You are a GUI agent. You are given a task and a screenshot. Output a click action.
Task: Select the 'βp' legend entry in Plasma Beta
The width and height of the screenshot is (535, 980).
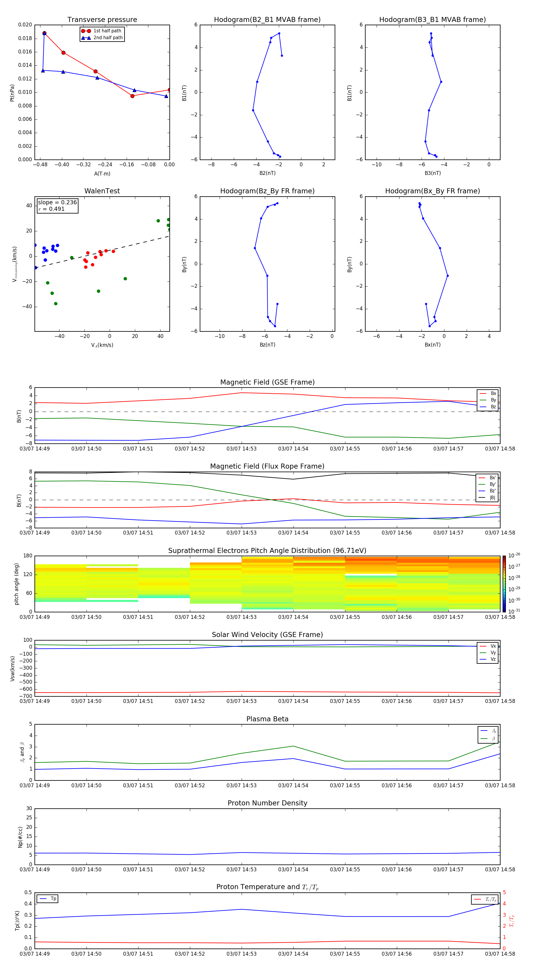point(488,731)
